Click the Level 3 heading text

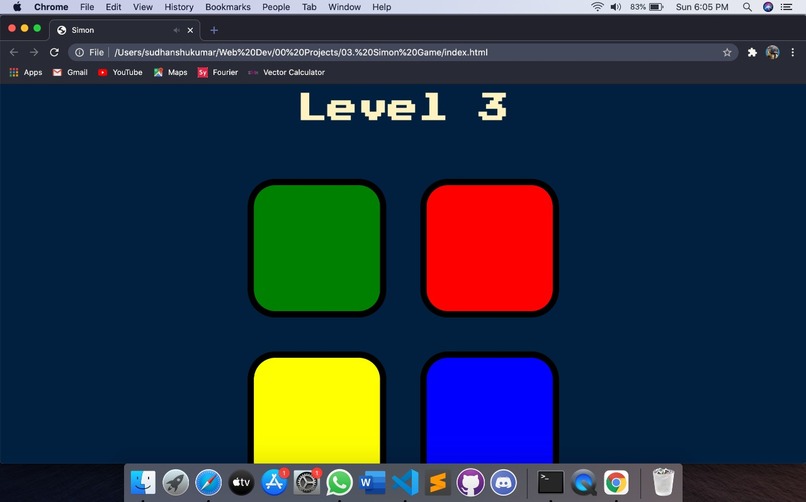pos(404,106)
